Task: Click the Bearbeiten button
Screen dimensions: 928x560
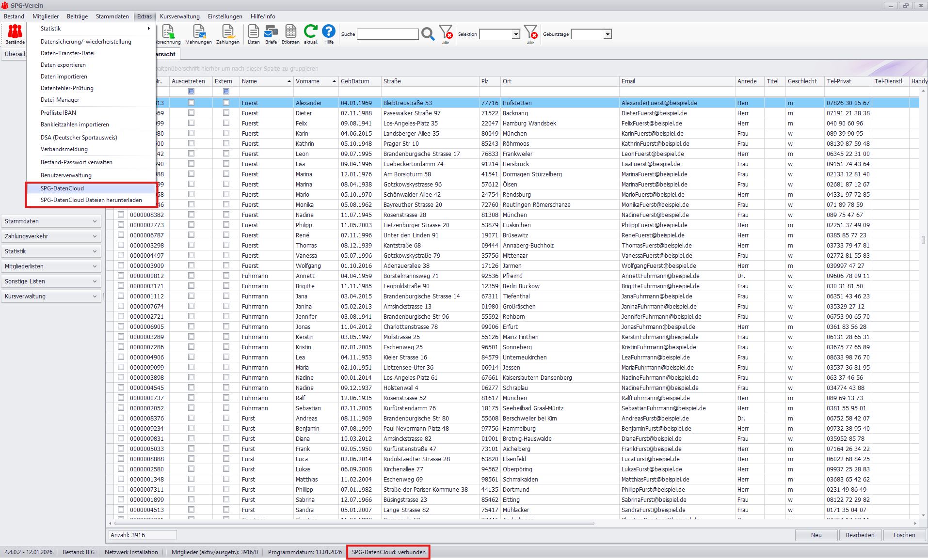Action: (860, 535)
